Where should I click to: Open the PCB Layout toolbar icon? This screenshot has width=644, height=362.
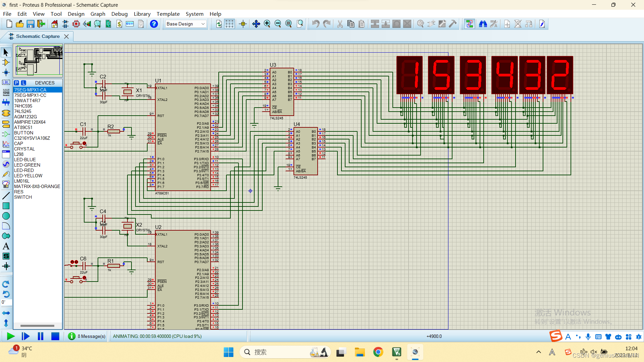[76, 24]
